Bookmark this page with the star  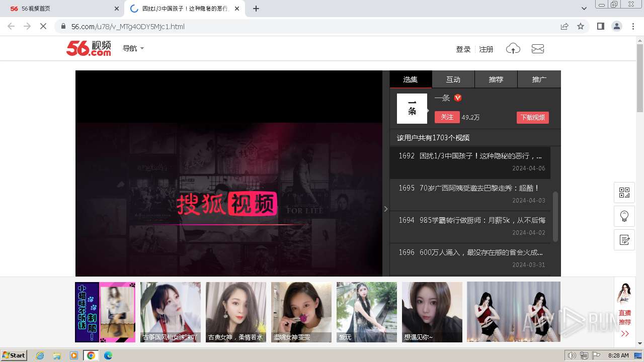click(581, 26)
